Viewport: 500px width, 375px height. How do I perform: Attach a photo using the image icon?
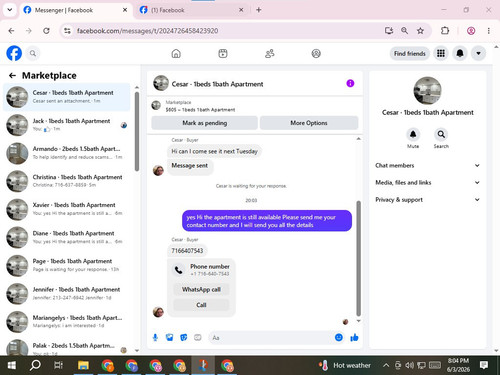170,338
